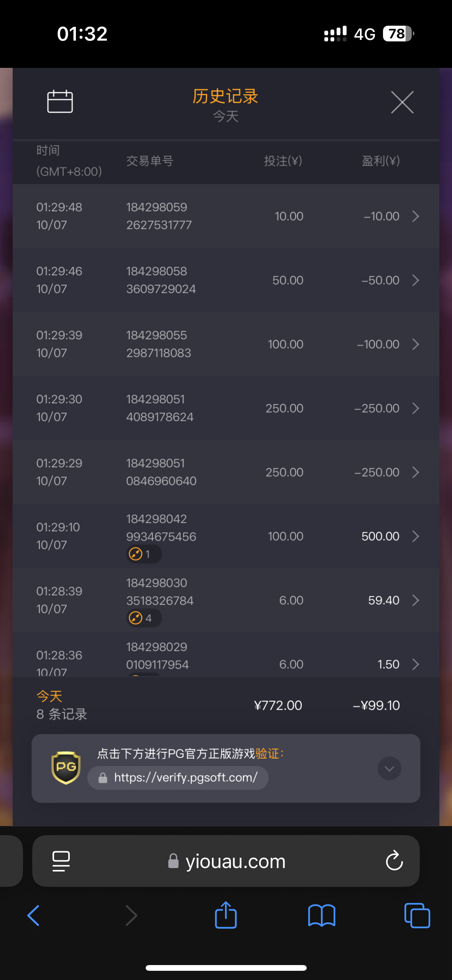The width and height of the screenshot is (452, 980).
Task: Expand details of the −100.00 record
Action: click(x=416, y=344)
